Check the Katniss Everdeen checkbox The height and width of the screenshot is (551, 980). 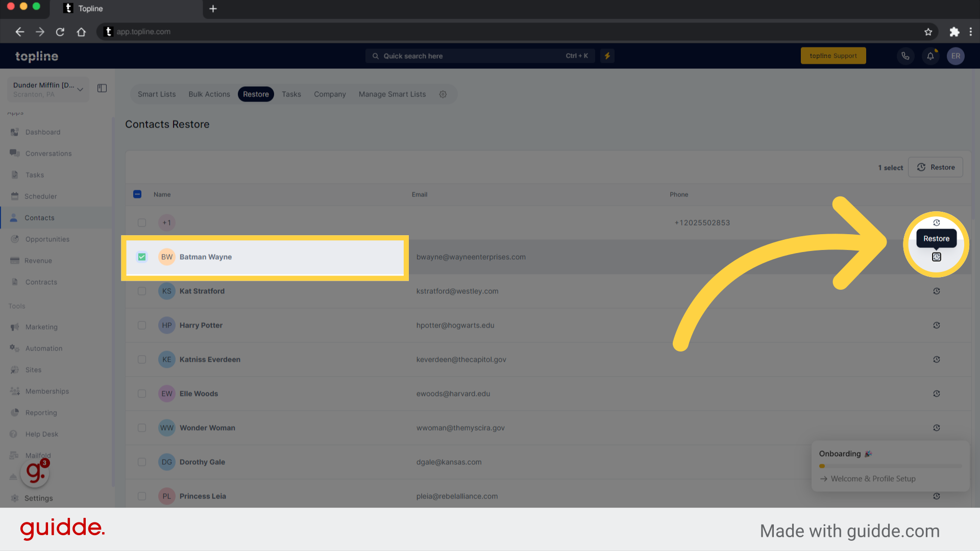click(x=142, y=360)
